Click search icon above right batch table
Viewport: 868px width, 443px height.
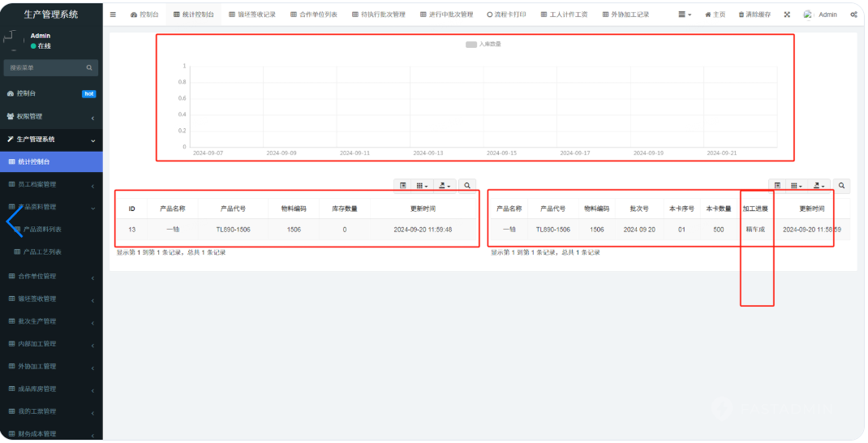click(842, 186)
